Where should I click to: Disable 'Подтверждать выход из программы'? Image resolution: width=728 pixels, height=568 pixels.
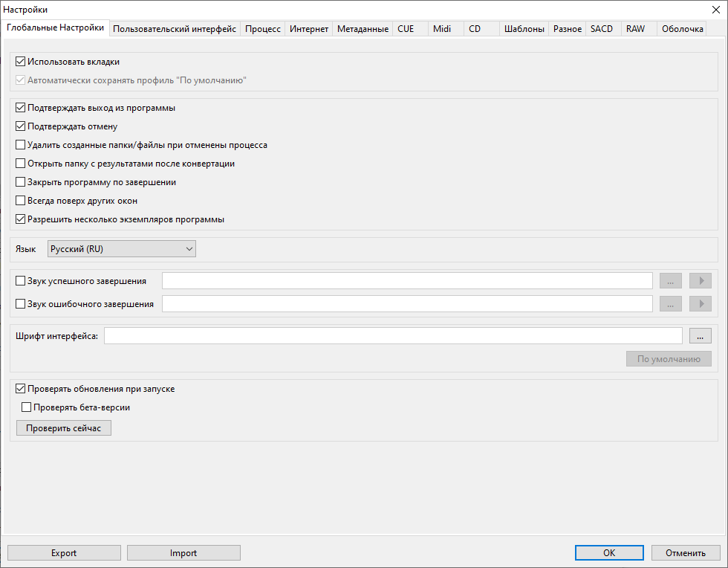coord(21,109)
